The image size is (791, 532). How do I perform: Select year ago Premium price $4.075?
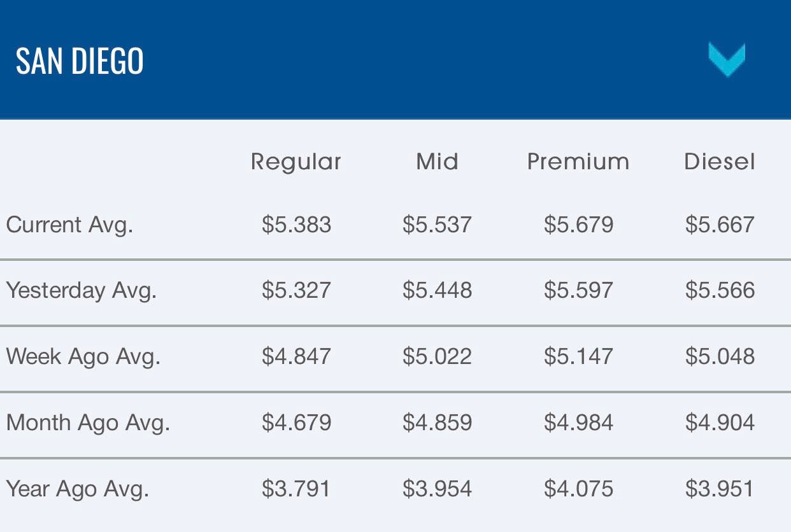(578, 489)
